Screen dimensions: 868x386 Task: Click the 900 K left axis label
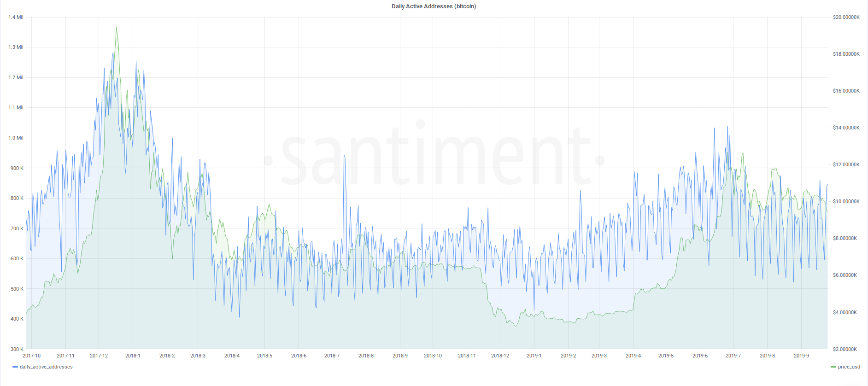17,168
